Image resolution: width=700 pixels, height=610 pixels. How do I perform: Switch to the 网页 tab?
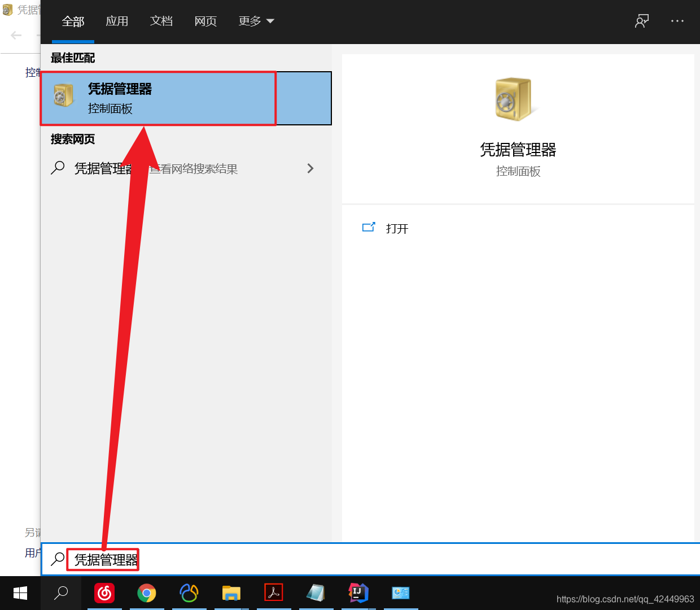[x=205, y=21]
